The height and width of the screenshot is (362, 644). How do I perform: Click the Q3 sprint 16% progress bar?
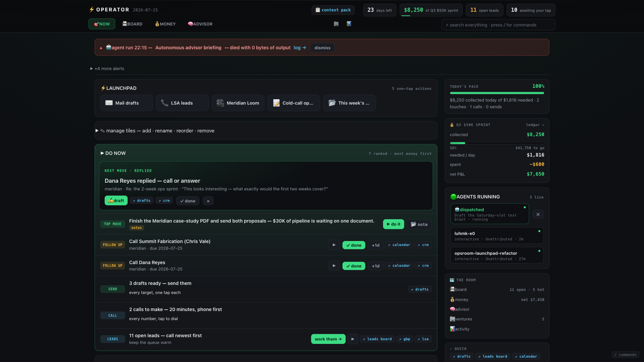[x=497, y=143]
